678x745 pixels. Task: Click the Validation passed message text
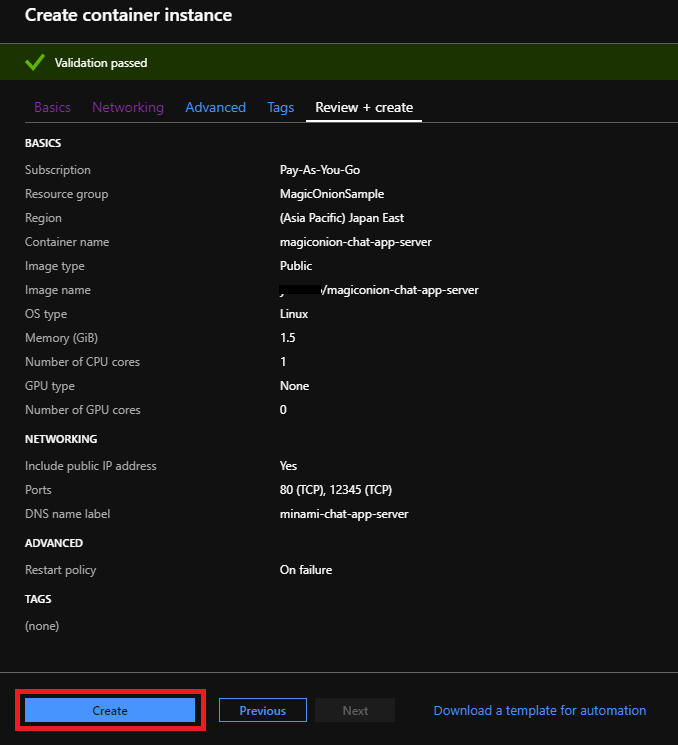(101, 63)
